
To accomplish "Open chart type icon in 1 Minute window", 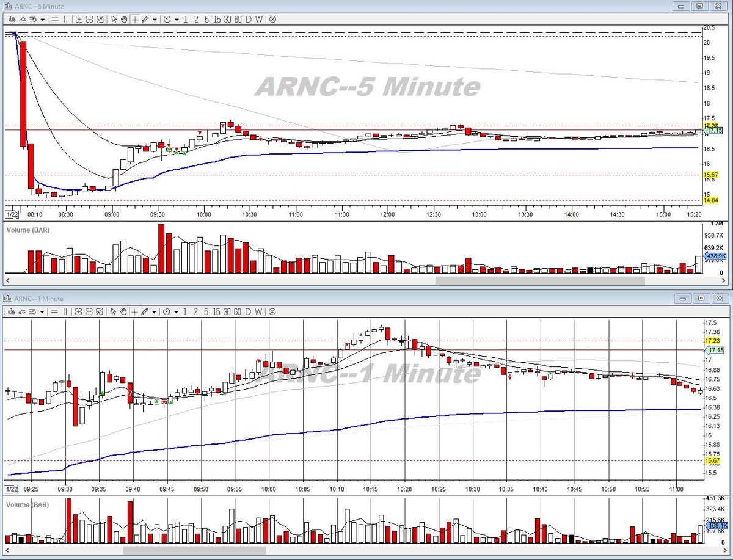I will [12, 311].
